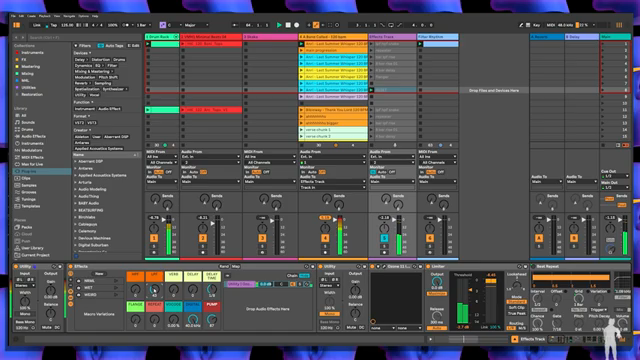This screenshot has height=360, width=640.
Task: Open the Edit menu
Action: [x=21, y=16]
